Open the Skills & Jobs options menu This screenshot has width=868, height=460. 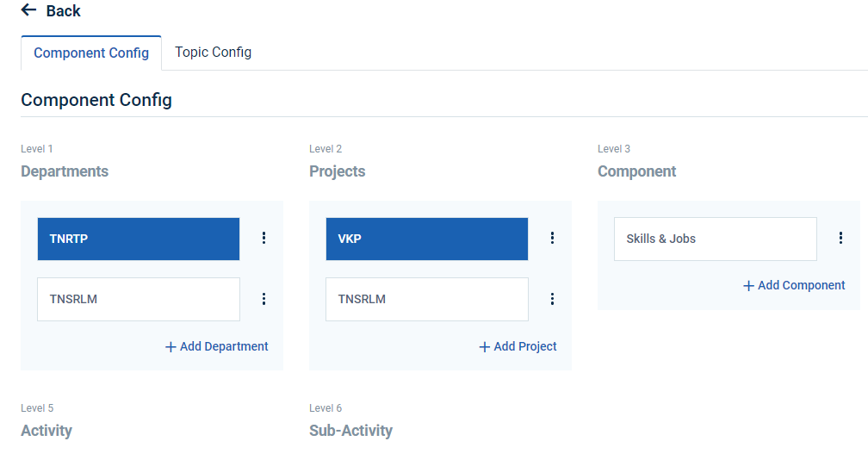click(x=840, y=239)
